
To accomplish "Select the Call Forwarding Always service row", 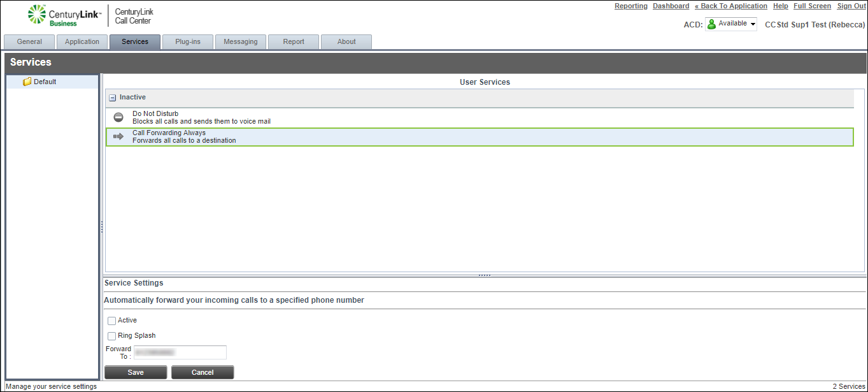I will 480,137.
